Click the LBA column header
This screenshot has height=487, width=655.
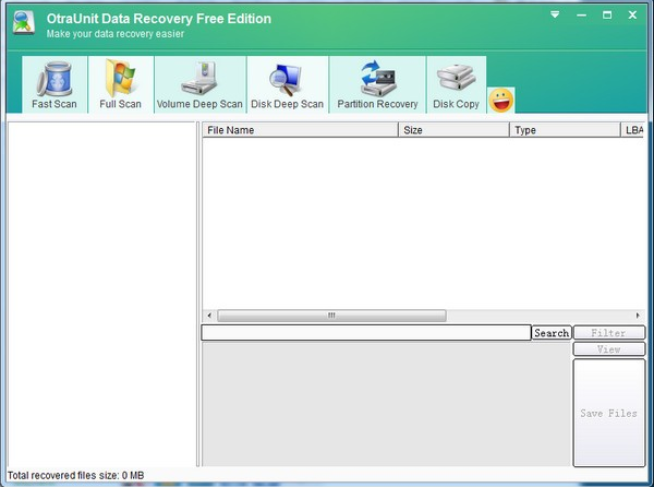pyautogui.click(x=634, y=130)
